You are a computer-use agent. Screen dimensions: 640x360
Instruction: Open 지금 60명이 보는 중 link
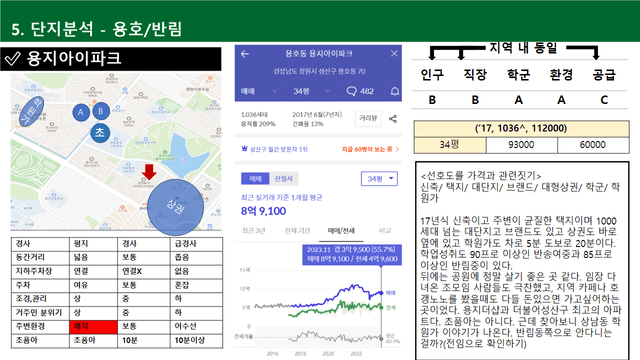pos(370,149)
